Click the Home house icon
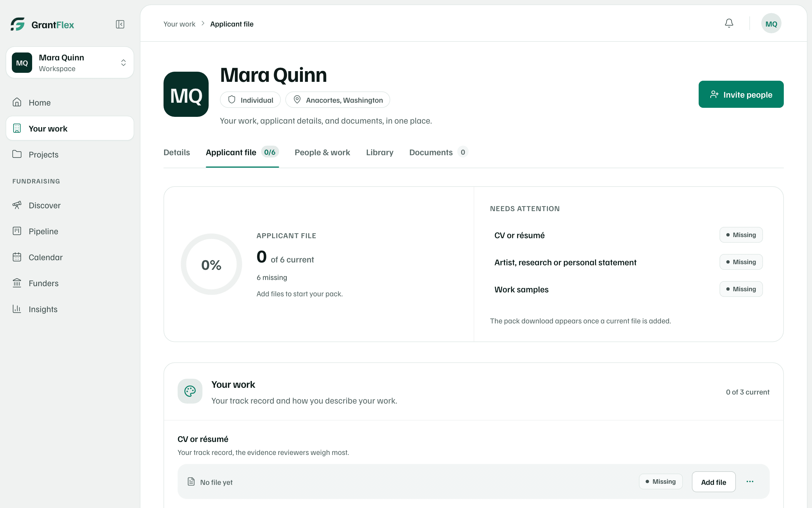Viewport: 812px width, 508px height. coord(17,102)
